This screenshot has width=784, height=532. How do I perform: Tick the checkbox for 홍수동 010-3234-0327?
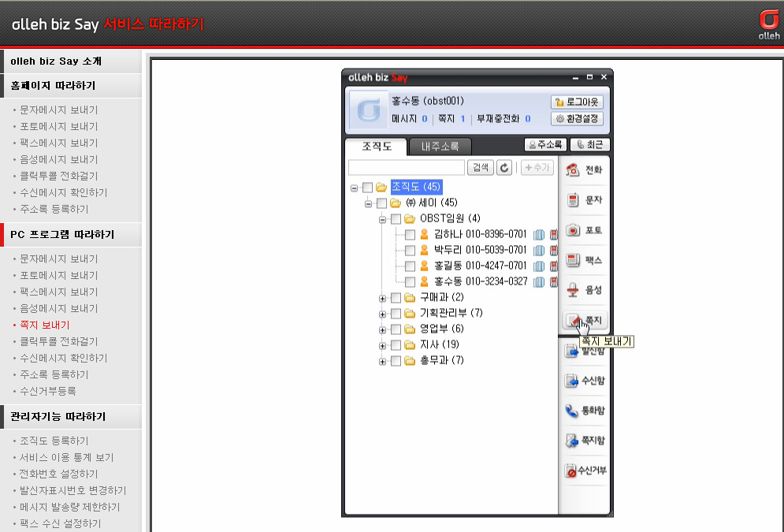410,282
